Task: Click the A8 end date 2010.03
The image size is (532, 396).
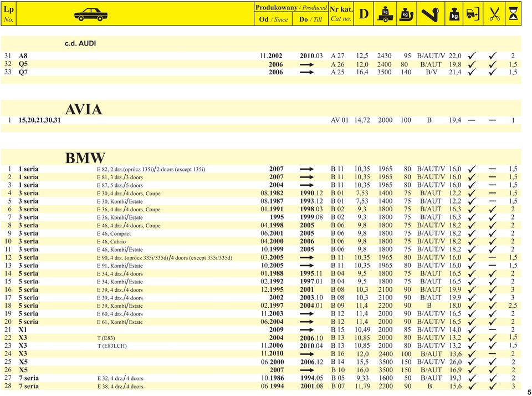Action: point(311,55)
